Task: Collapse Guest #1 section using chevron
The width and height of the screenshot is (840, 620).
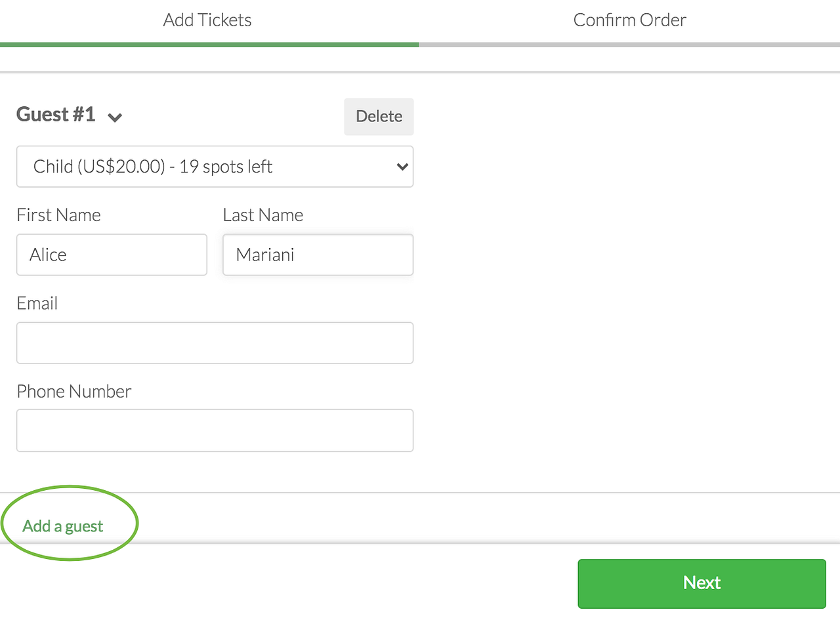Action: pyautogui.click(x=115, y=118)
